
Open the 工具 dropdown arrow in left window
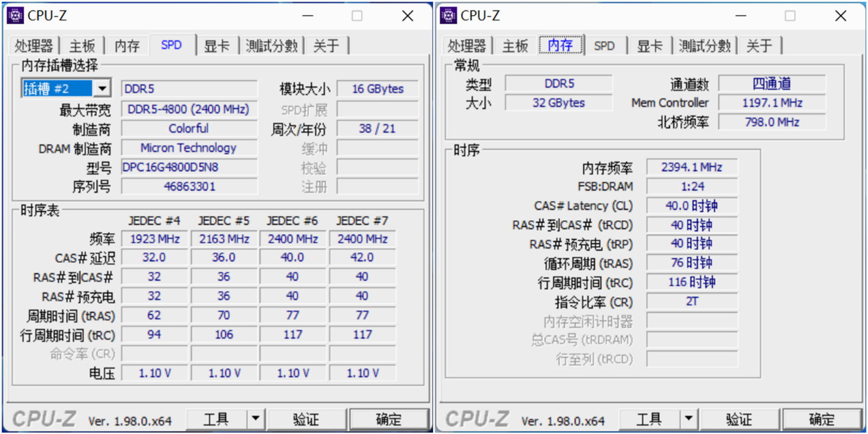(x=256, y=419)
